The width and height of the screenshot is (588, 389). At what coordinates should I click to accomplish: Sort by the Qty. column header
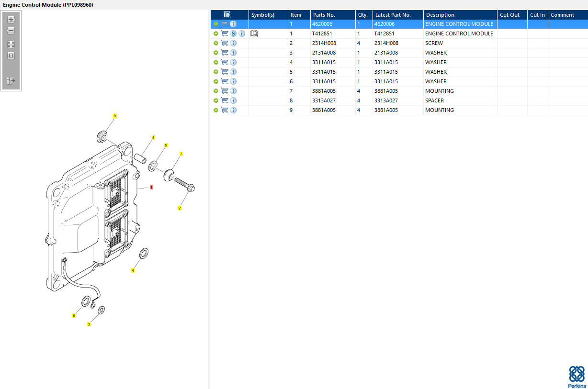[364, 15]
